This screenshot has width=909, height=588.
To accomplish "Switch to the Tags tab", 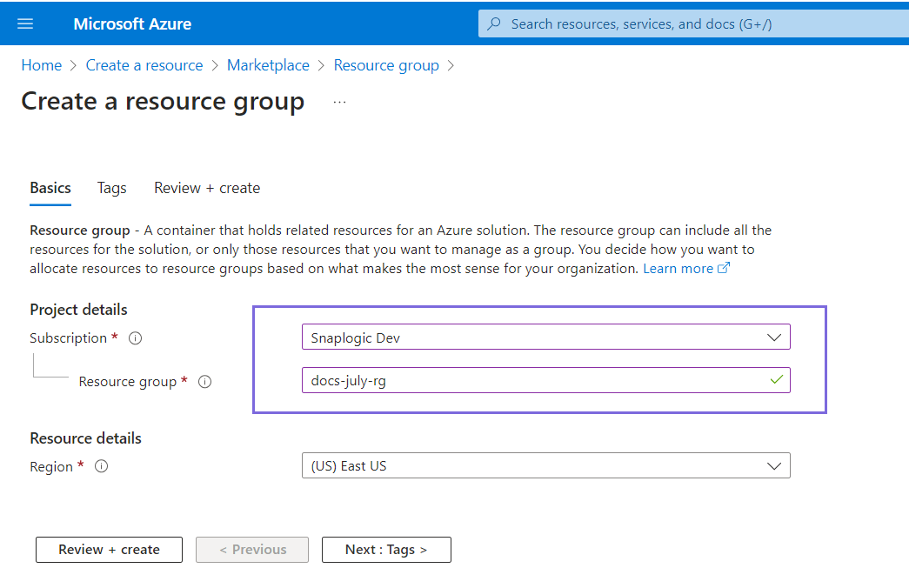I will tap(112, 188).
